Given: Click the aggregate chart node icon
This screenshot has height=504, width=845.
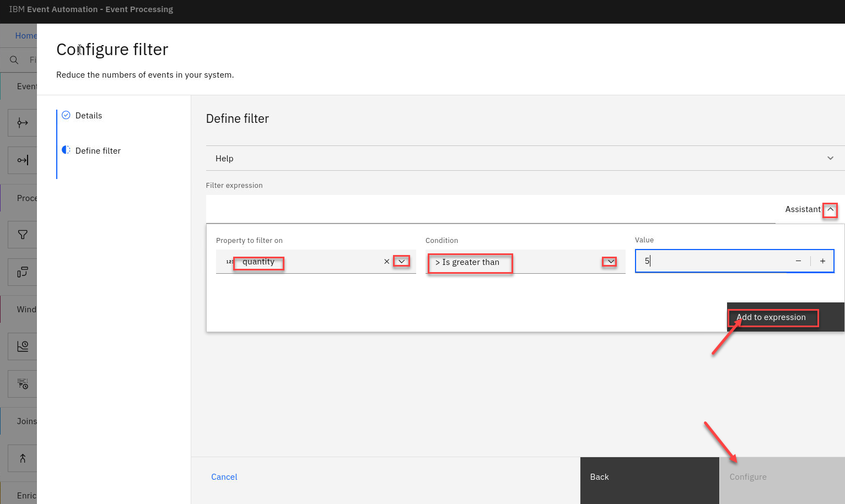Looking at the screenshot, I should point(23,346).
